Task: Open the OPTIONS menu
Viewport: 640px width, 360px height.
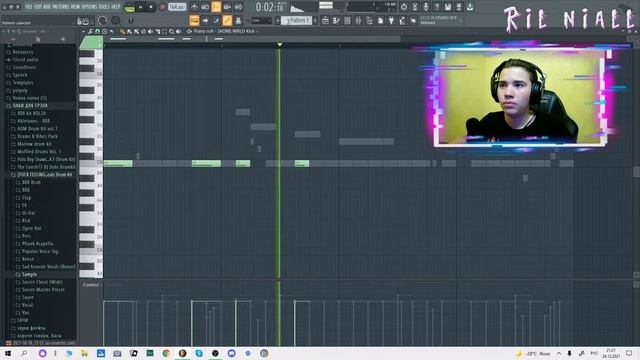Action: click(x=89, y=7)
